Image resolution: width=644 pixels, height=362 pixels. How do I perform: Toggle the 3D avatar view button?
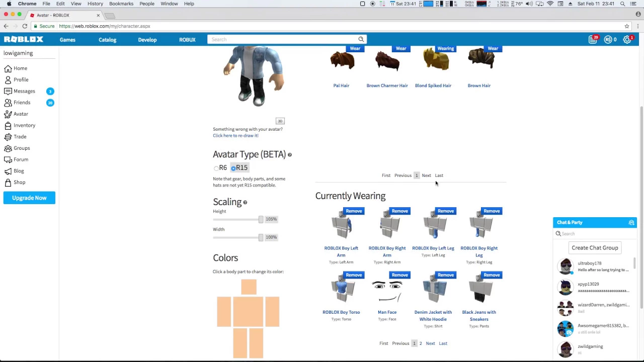280,121
